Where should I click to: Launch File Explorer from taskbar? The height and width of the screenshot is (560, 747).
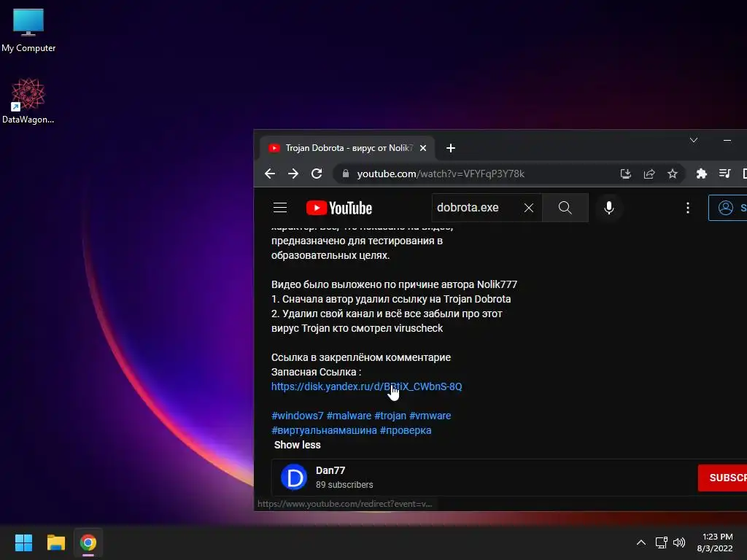point(55,542)
